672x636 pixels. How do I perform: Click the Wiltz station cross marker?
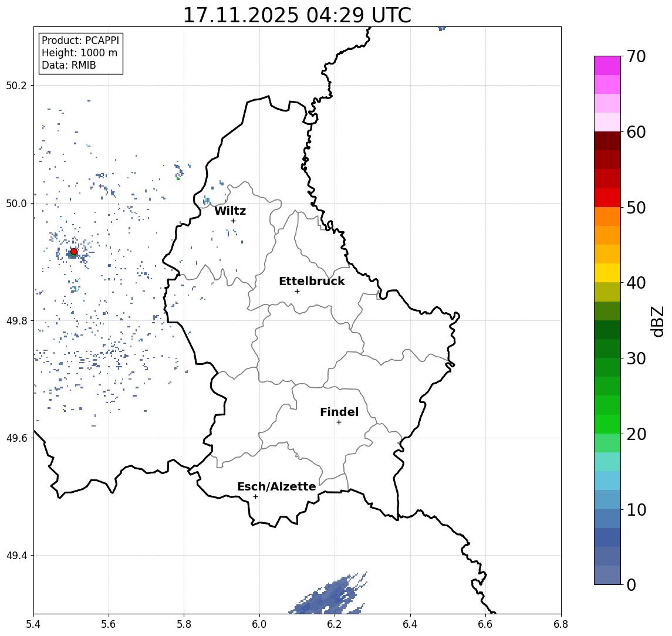(x=233, y=221)
